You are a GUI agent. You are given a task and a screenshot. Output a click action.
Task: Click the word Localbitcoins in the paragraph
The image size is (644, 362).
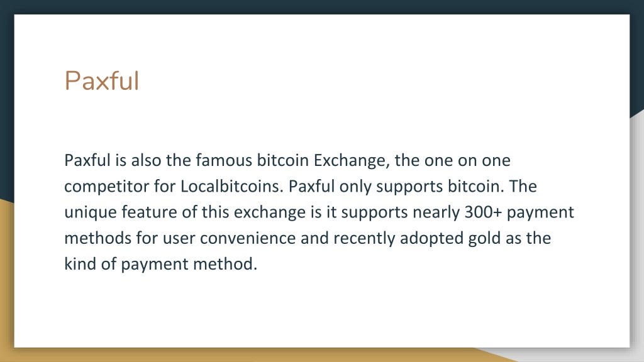232,186
